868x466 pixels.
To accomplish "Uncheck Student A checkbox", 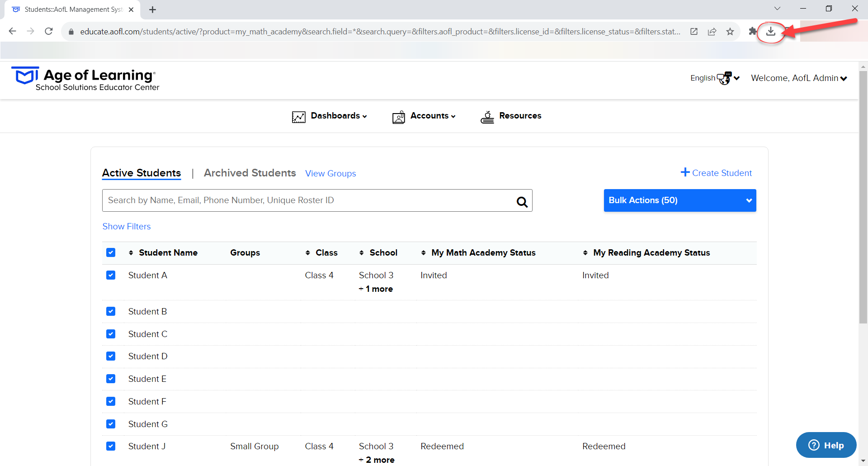I will click(111, 275).
